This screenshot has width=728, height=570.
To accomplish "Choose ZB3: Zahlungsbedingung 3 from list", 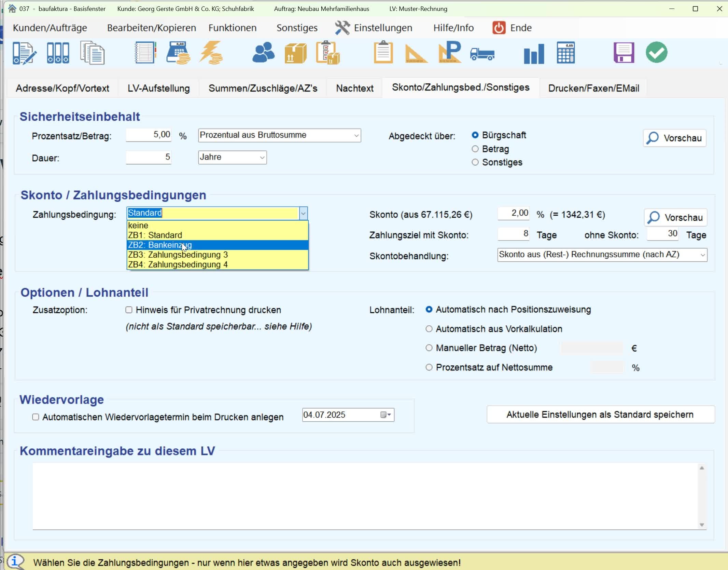I will pos(178,255).
